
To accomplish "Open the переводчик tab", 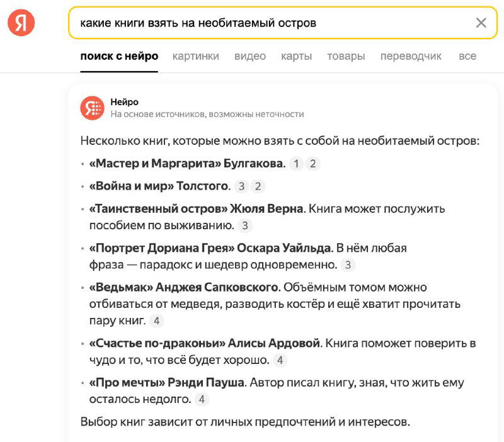I will pos(411,56).
